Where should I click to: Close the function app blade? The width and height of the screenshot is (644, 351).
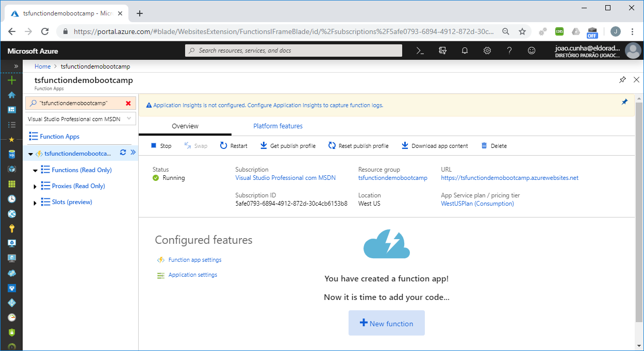click(x=636, y=80)
